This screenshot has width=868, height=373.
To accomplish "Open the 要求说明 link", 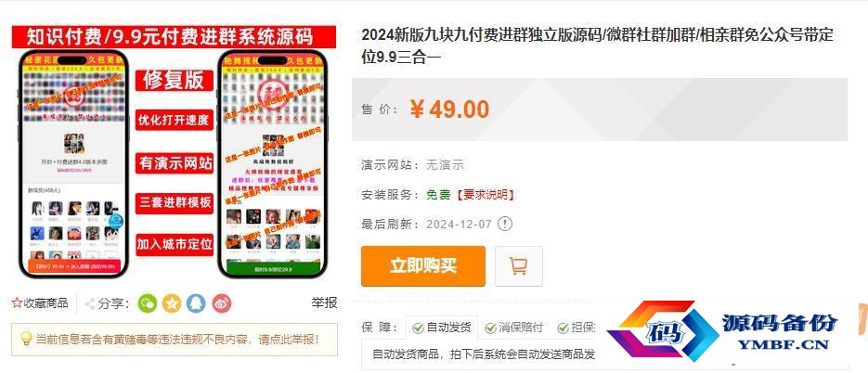I will (486, 195).
